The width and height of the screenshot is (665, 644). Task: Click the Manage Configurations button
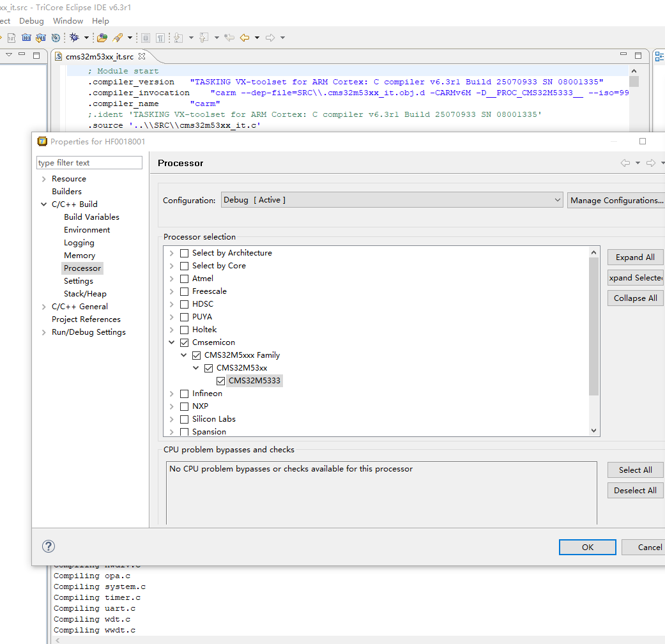click(x=616, y=200)
